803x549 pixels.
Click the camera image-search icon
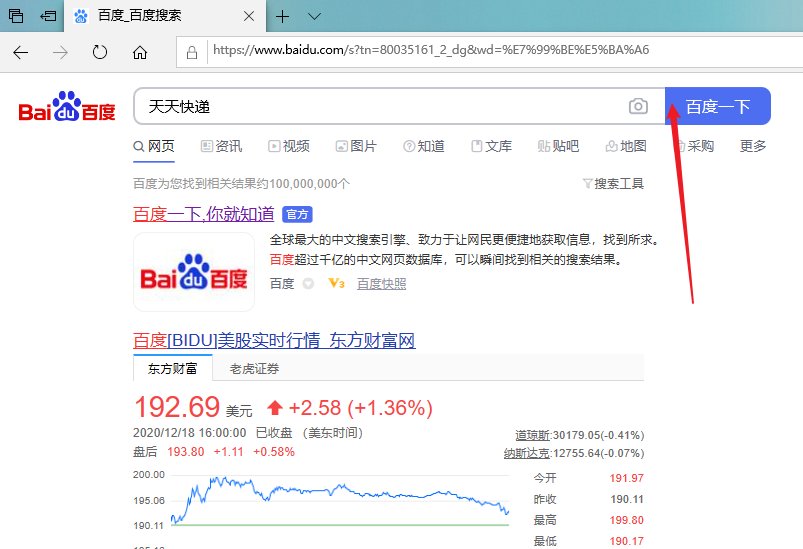[638, 106]
